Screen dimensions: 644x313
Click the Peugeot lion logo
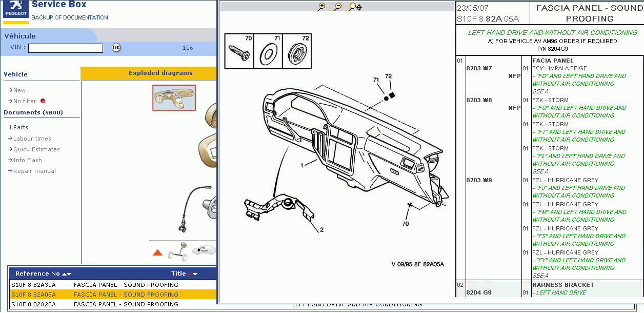(15, 10)
